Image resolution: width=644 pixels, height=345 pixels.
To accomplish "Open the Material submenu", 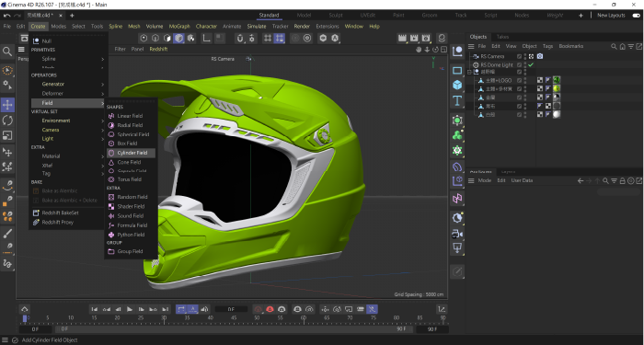I will [67, 156].
